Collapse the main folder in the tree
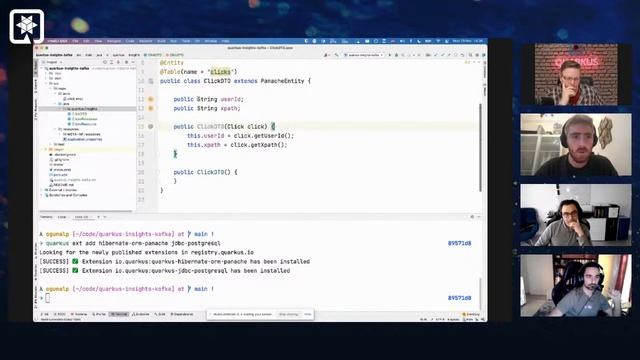The height and width of the screenshot is (360, 640). point(51,88)
